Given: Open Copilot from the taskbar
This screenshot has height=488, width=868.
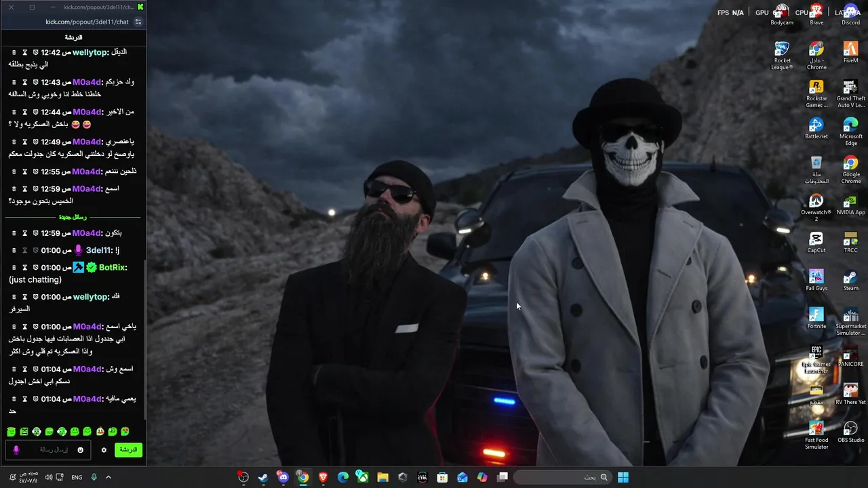Looking at the screenshot, I should [482, 477].
